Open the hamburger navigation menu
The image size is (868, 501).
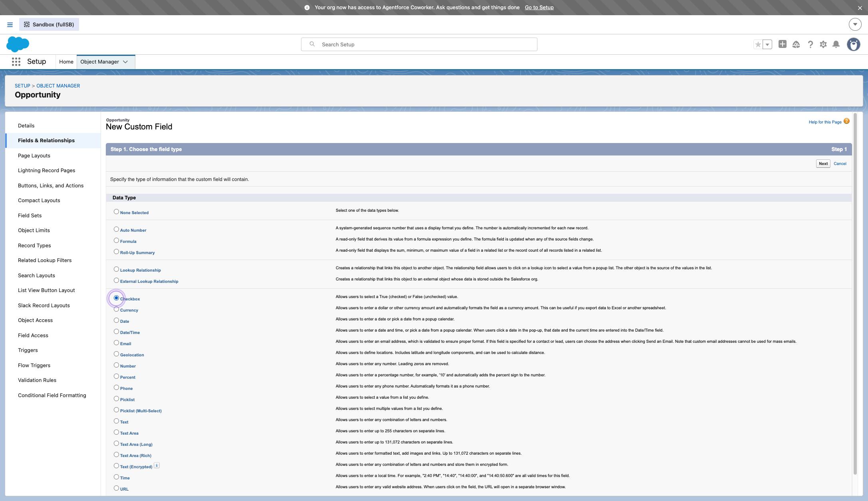pos(10,25)
